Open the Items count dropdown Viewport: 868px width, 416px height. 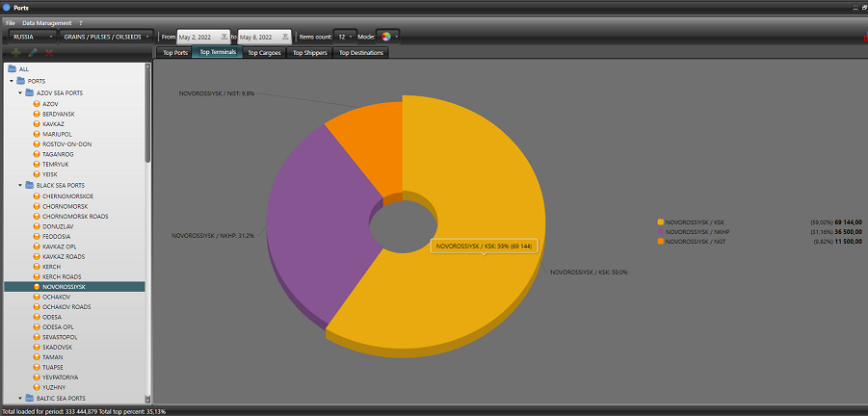coord(345,37)
